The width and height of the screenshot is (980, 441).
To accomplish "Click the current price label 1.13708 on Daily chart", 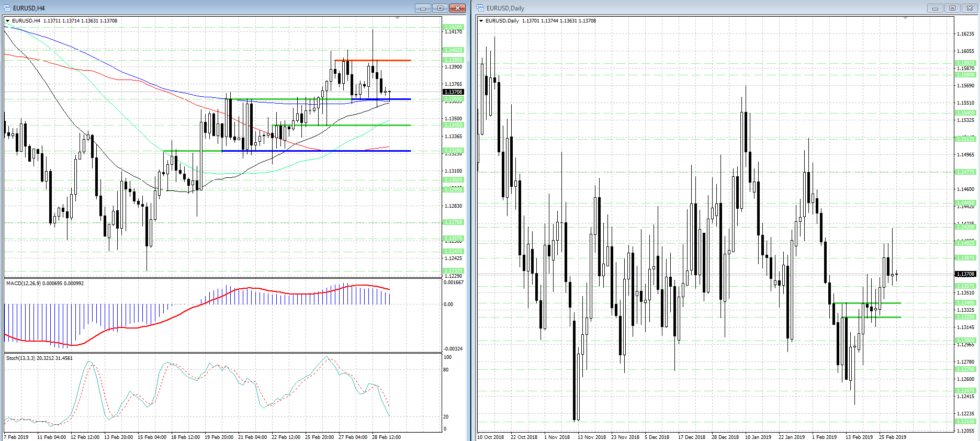I will 965,274.
